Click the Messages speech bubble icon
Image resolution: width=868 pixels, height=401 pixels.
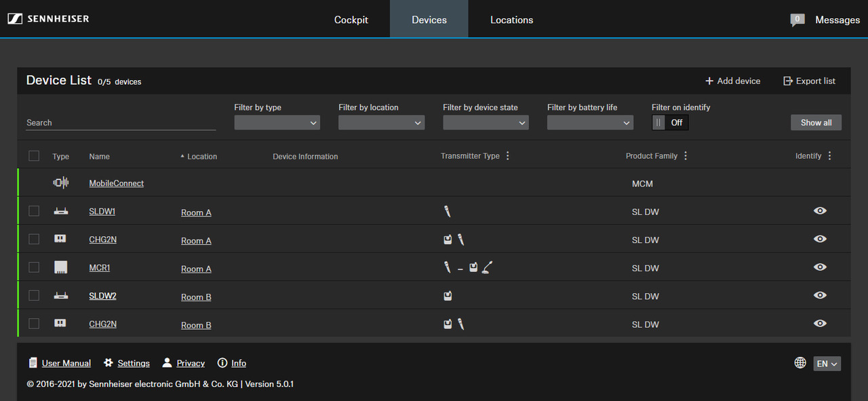(x=797, y=20)
